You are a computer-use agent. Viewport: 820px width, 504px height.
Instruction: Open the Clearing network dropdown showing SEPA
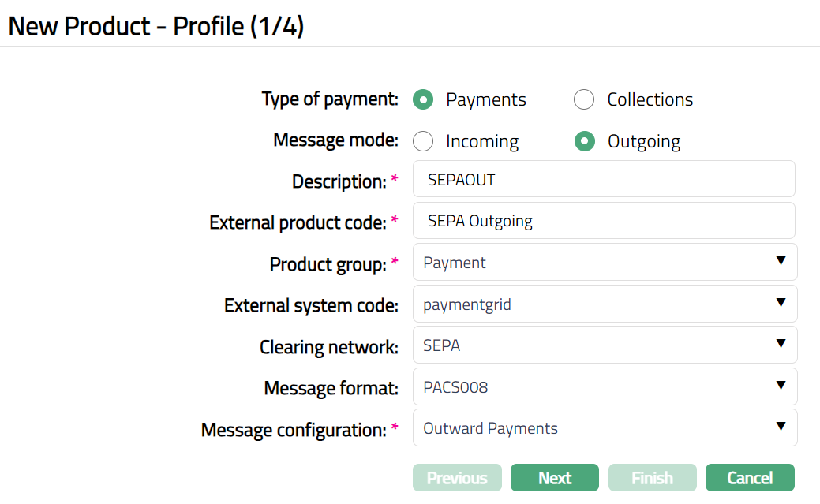(604, 345)
